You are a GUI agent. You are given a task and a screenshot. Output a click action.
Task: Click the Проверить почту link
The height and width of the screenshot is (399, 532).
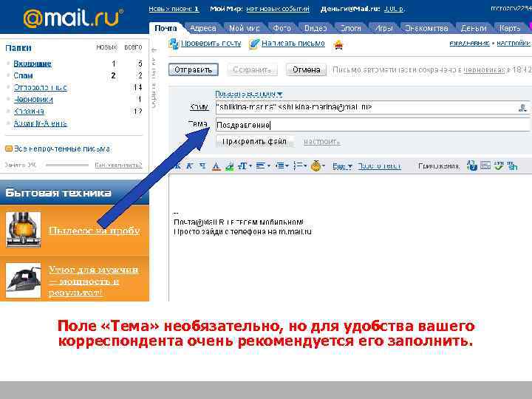[211, 44]
